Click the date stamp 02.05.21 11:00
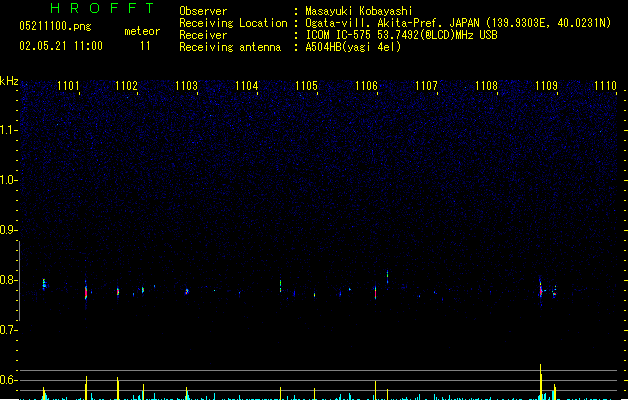 coord(61,46)
